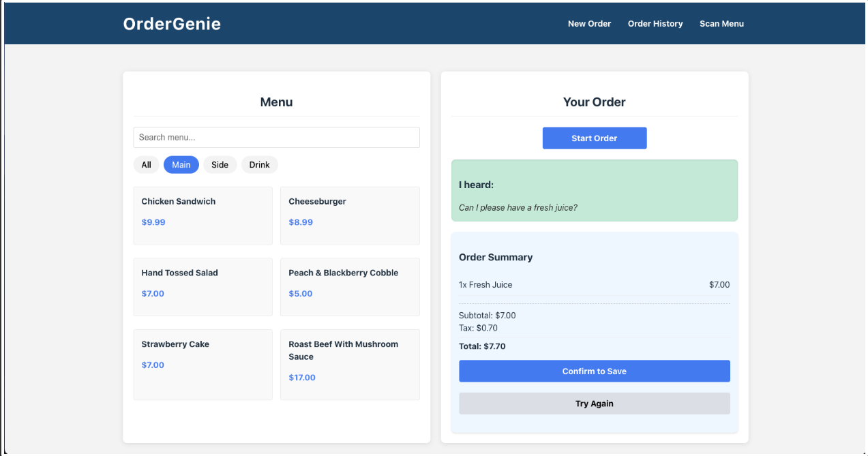Select the Chicken Sandwich item

pyautogui.click(x=203, y=215)
